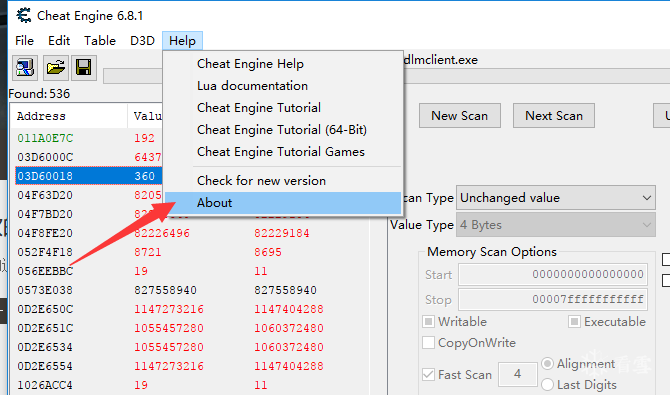The width and height of the screenshot is (670, 395).
Task: Click the open folder toolbar icon
Action: (56, 68)
